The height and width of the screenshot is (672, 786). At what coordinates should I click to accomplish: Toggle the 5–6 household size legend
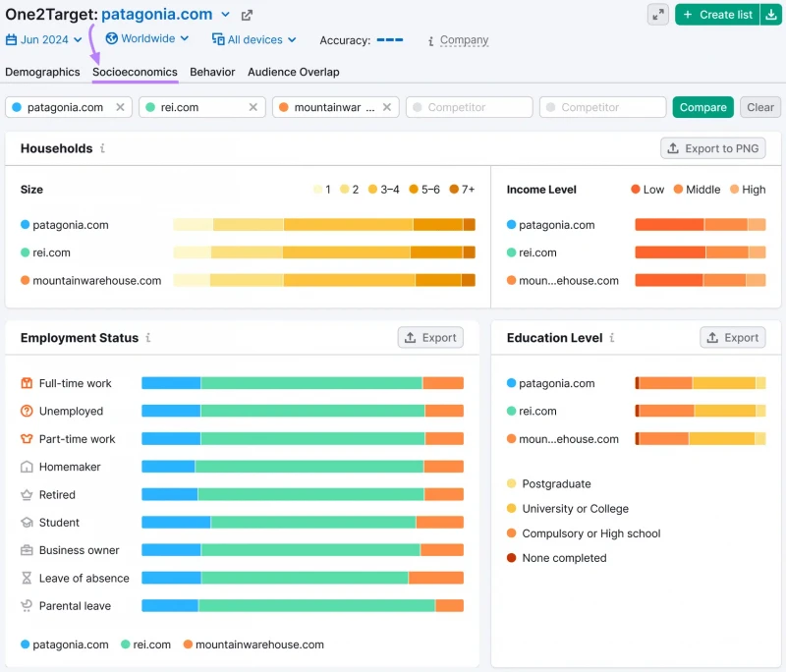coord(424,190)
